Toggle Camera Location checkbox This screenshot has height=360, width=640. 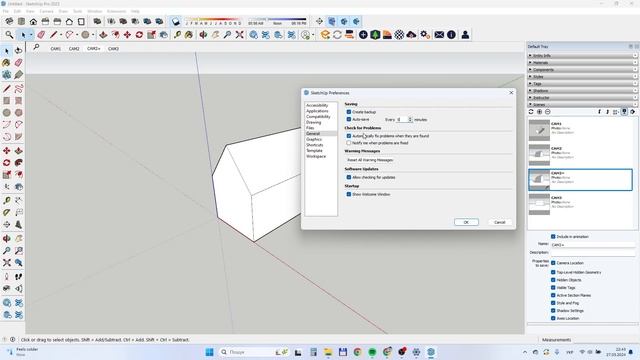pyautogui.click(x=553, y=263)
